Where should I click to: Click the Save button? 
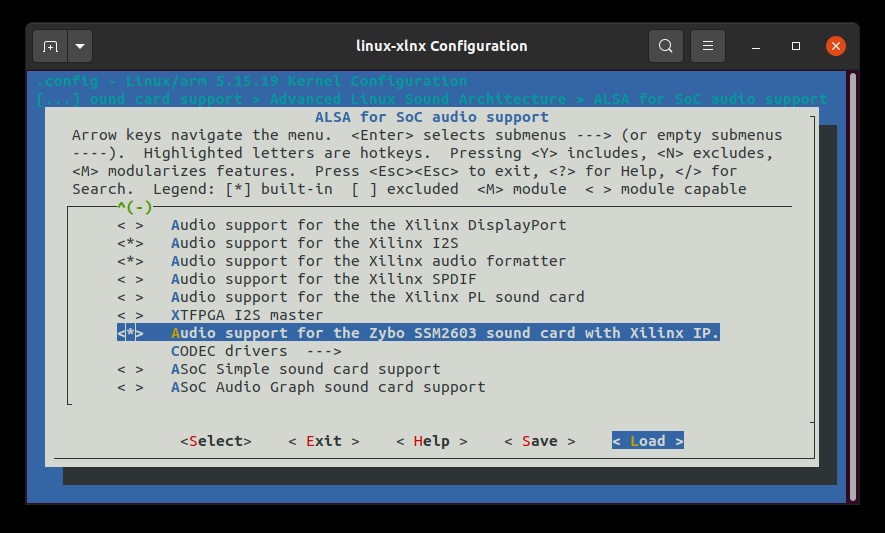(x=540, y=441)
